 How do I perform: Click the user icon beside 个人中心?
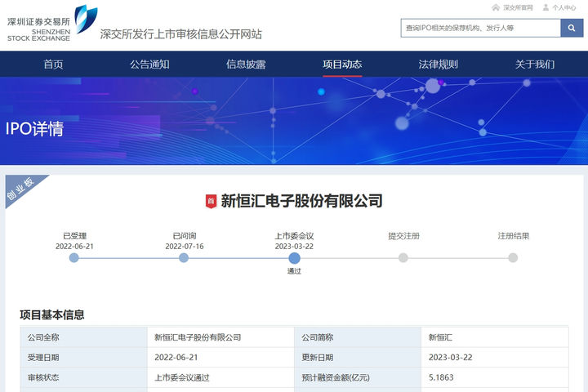(x=546, y=7)
